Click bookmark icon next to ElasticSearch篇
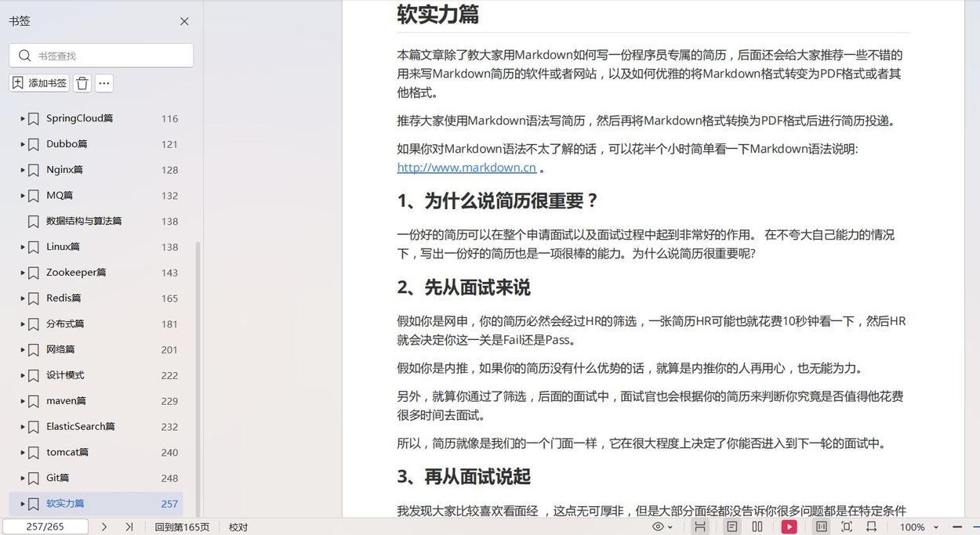The width and height of the screenshot is (980, 535). pyautogui.click(x=34, y=427)
